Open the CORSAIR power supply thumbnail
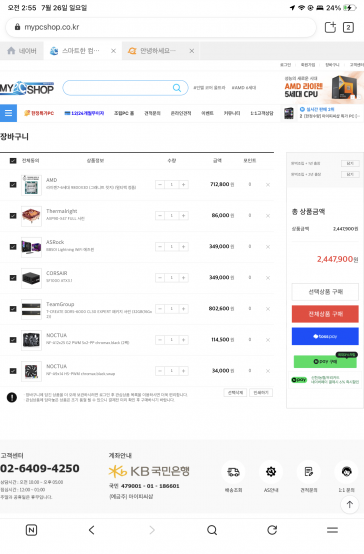364x554 pixels. click(x=31, y=278)
